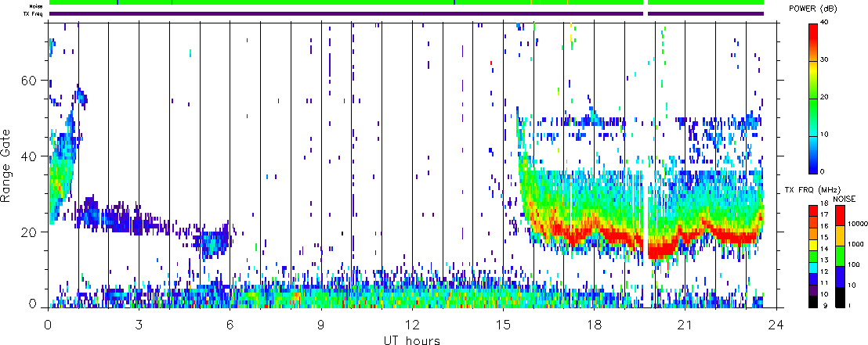This screenshot has height=345, width=868.
Task: Click the short purple TX Freq bar after the gap
Action: coord(706,14)
